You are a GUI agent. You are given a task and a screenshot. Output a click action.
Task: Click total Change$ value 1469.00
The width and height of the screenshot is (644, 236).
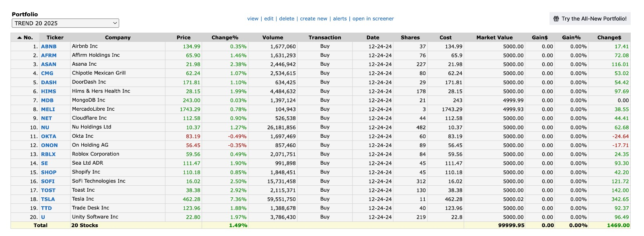click(618, 226)
